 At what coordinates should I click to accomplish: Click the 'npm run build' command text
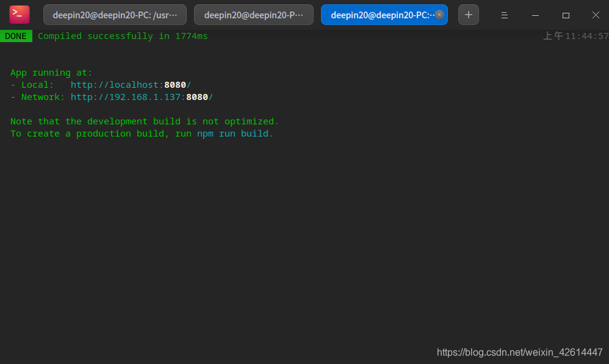point(232,134)
